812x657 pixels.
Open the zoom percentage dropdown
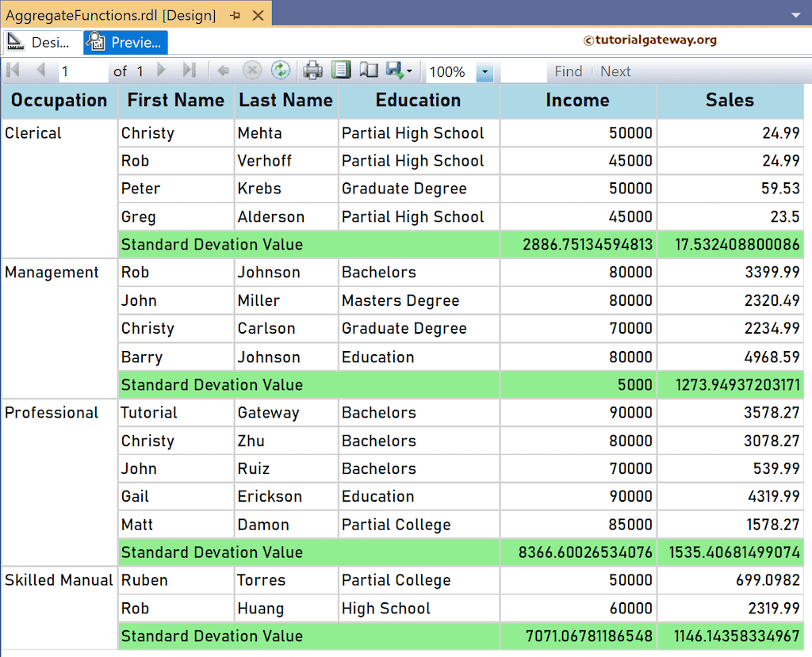pos(484,71)
